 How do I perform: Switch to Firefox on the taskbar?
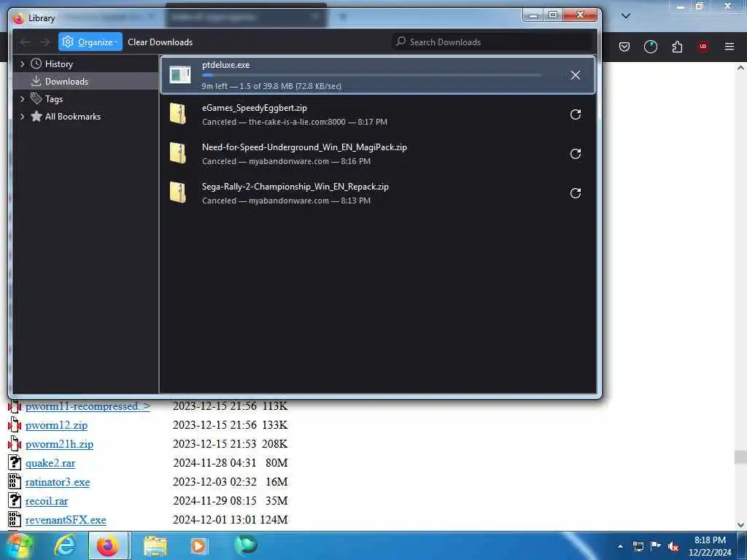pyautogui.click(x=108, y=545)
